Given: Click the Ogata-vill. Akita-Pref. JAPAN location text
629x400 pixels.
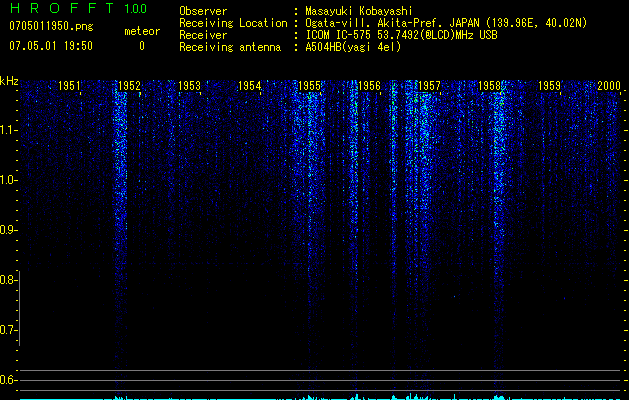Looking at the screenshot, I should pos(446,23).
